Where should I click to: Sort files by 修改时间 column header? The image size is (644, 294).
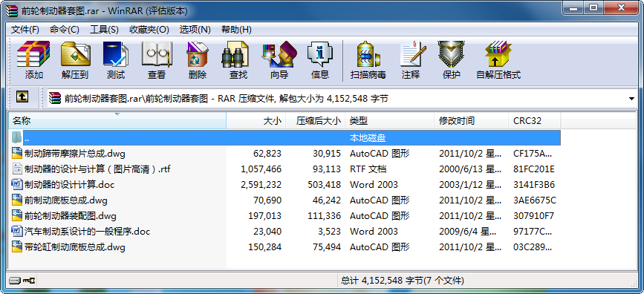471,121
